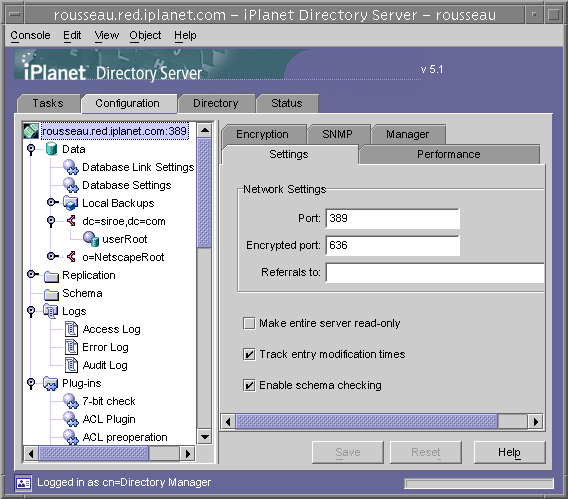Click the Database Settings icon

click(71, 185)
